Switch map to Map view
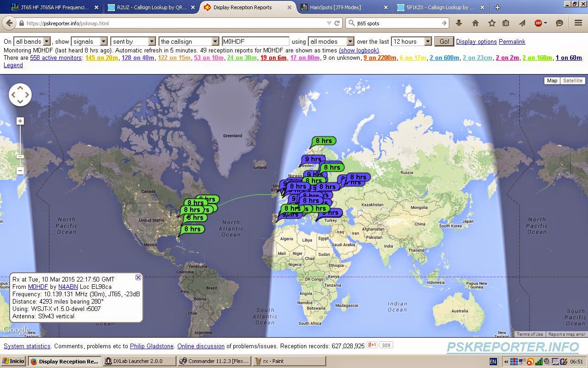588x368 pixels. (552, 80)
